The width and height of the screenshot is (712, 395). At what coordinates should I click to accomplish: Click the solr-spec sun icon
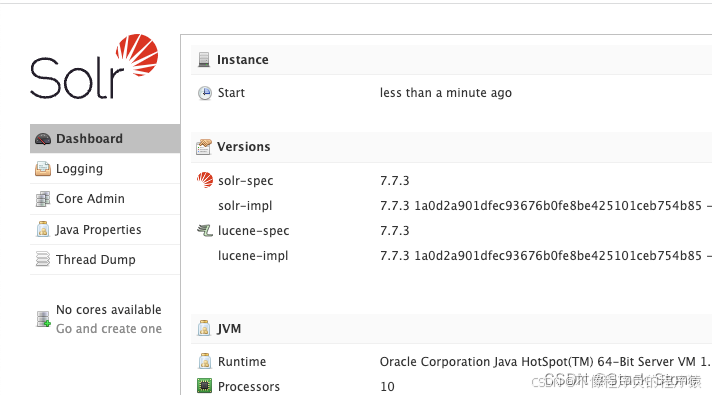click(205, 180)
